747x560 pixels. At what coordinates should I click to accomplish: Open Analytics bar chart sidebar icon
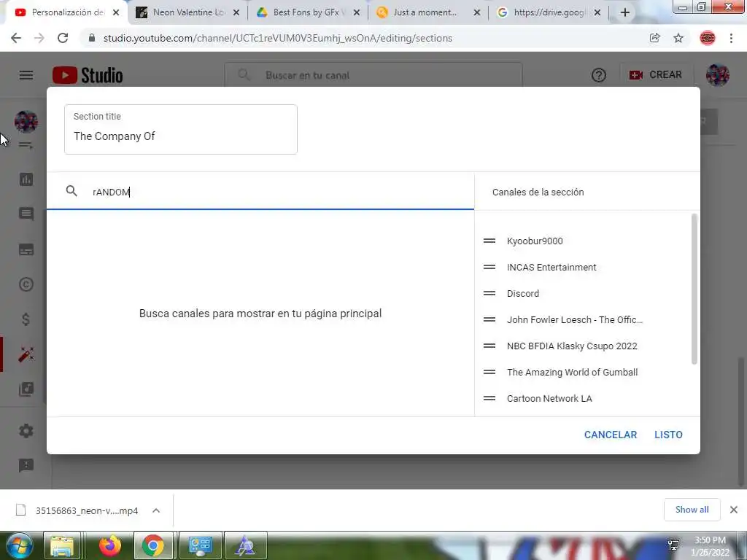pos(26,179)
